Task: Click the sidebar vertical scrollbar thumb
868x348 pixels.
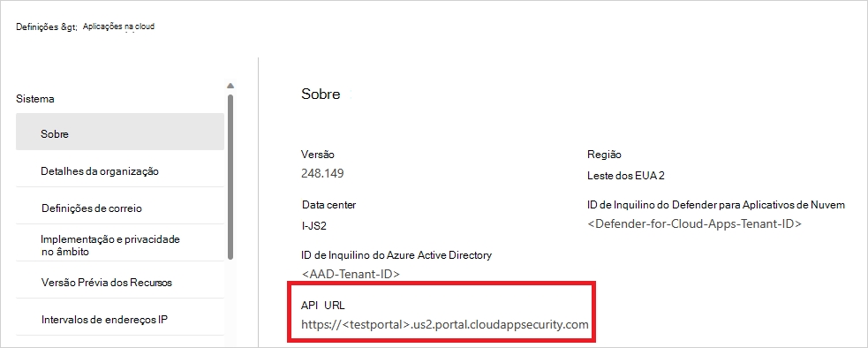Action: coord(230,177)
